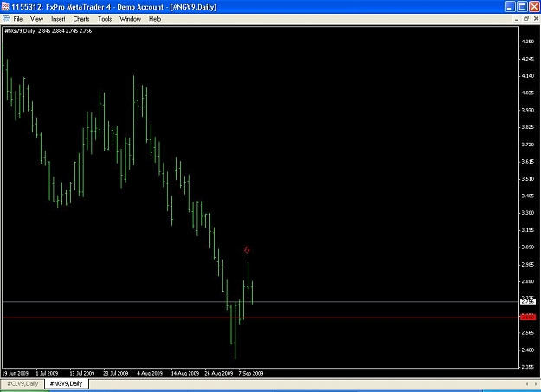Click the red price level label on axis

click(528, 317)
